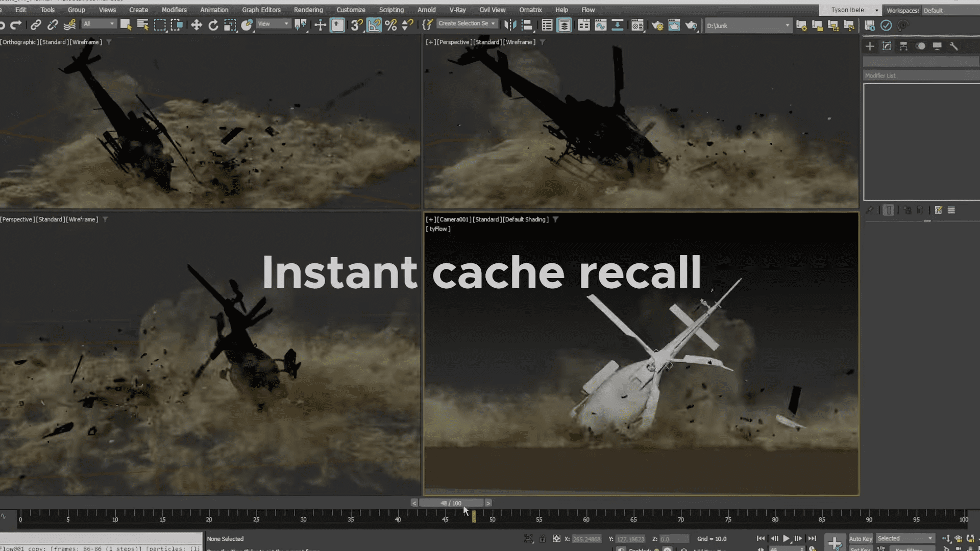Enable Auto Key animation mode
The image size is (980, 551).
(x=860, y=538)
